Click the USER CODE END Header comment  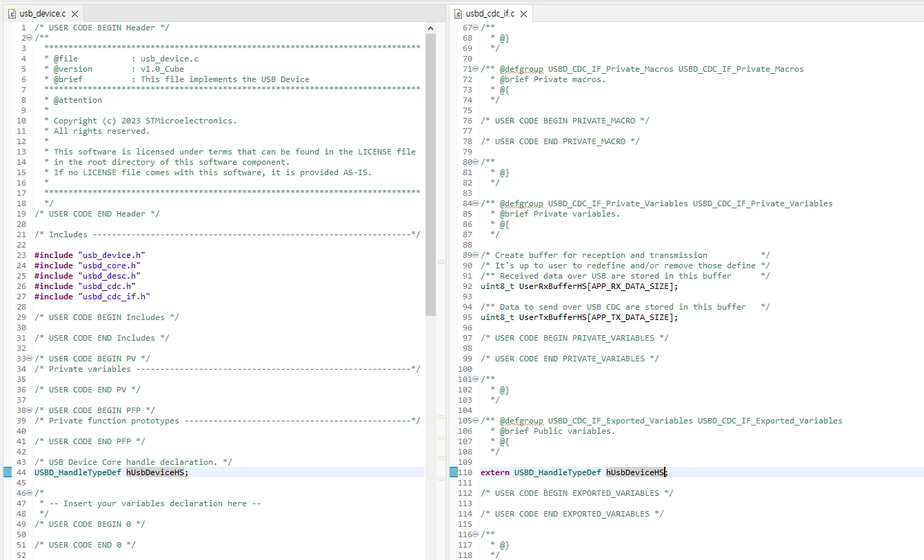pos(97,214)
